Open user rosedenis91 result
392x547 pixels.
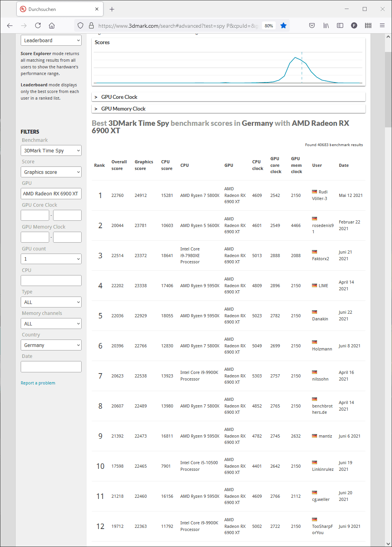click(x=323, y=229)
